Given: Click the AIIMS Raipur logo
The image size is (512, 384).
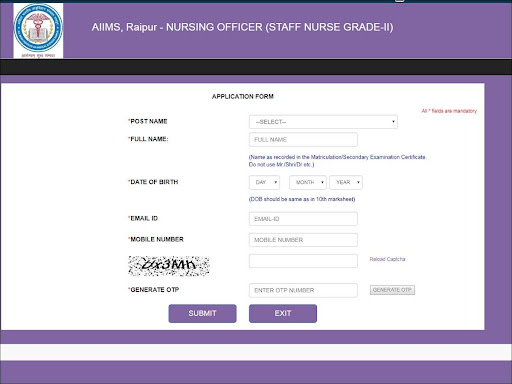Looking at the screenshot, I should [38, 30].
